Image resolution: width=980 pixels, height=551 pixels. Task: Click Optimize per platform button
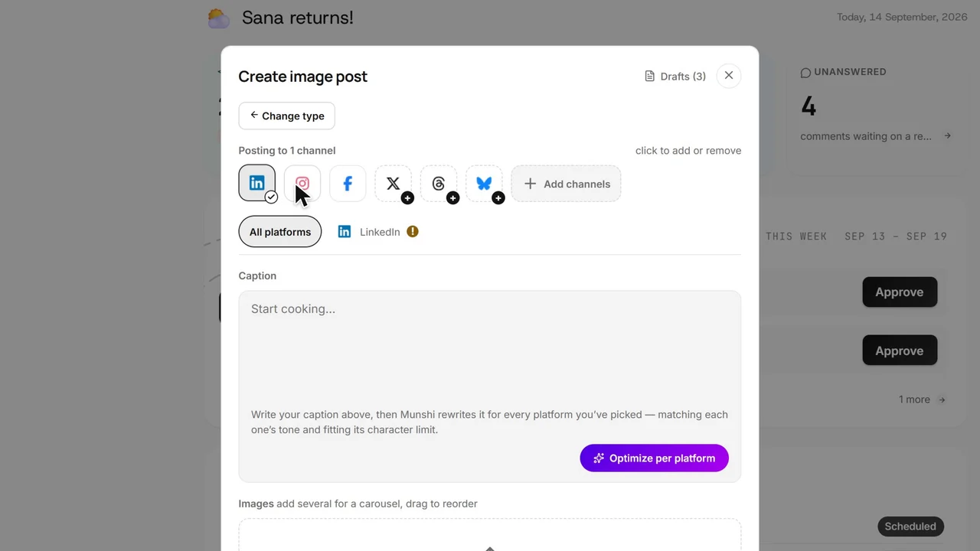click(x=654, y=458)
